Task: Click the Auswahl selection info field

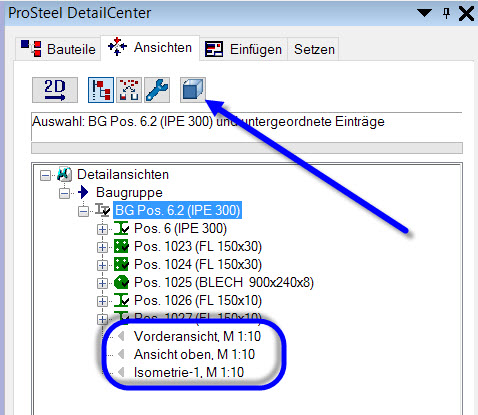Action: (247, 126)
